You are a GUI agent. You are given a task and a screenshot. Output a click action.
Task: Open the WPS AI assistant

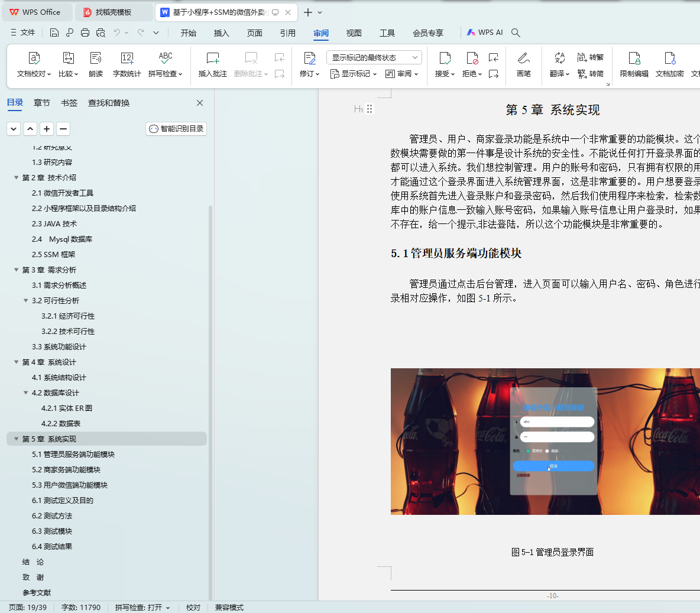pyautogui.click(x=485, y=33)
